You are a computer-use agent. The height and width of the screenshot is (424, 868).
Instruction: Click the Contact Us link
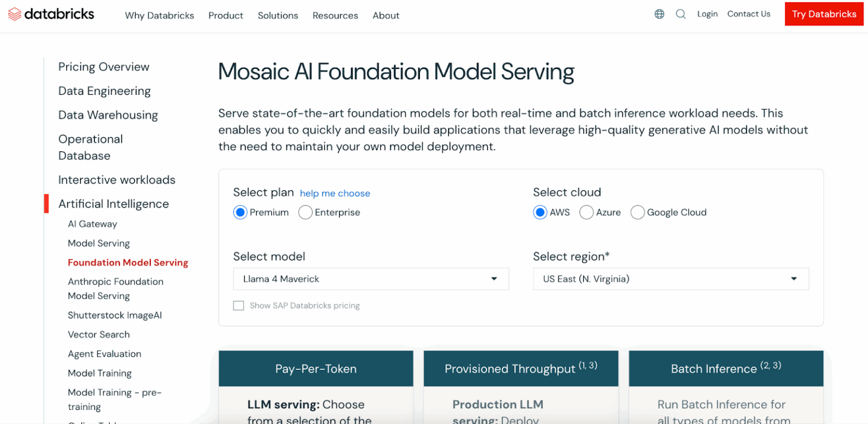point(749,14)
